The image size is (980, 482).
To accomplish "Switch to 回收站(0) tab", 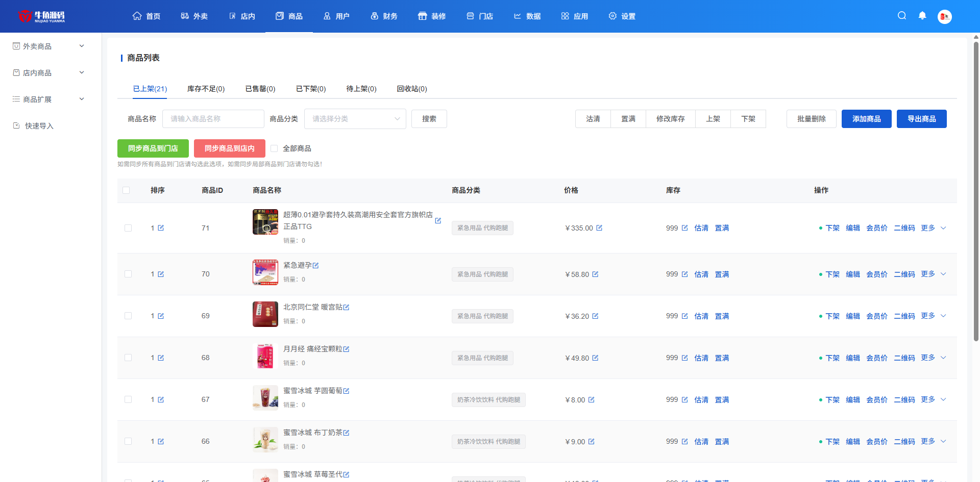I will click(x=412, y=89).
